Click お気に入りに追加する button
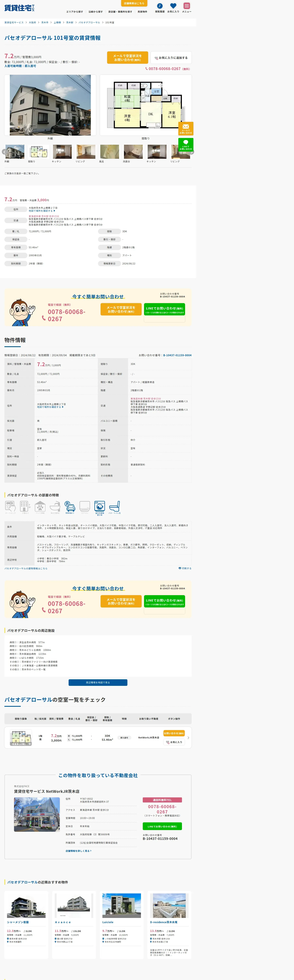This screenshot has width=294, height=980. coord(171,57)
